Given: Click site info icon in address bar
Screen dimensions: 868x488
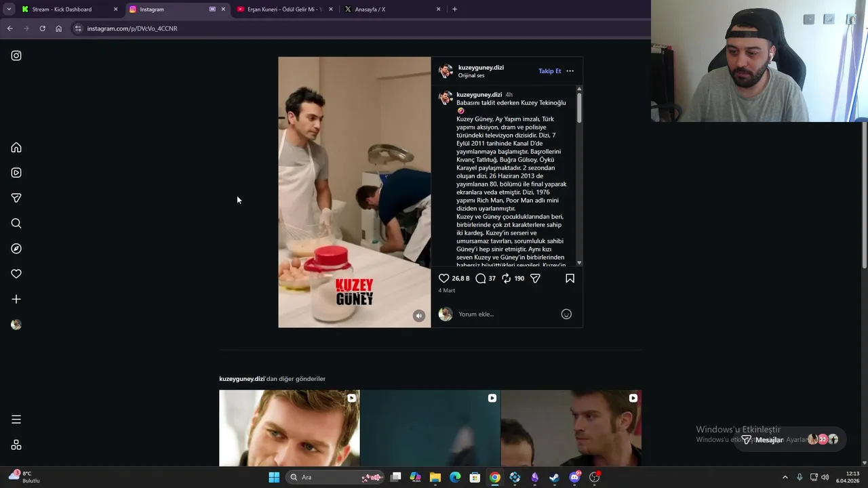Looking at the screenshot, I should [78, 28].
